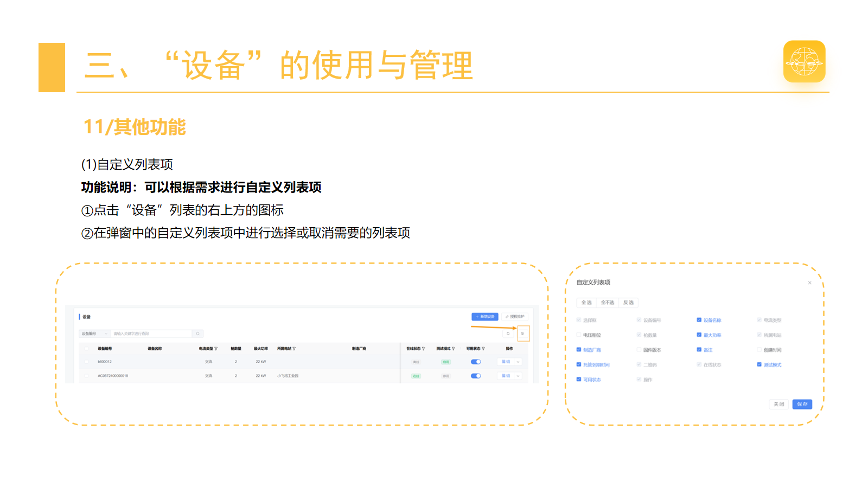
Task: Uncheck the 托管到期时间 column option
Action: [x=579, y=364]
